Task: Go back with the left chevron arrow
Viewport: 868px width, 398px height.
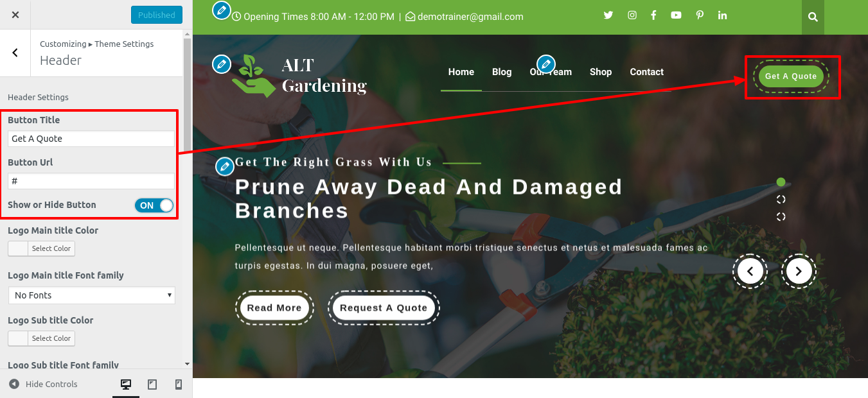Action: click(x=15, y=53)
